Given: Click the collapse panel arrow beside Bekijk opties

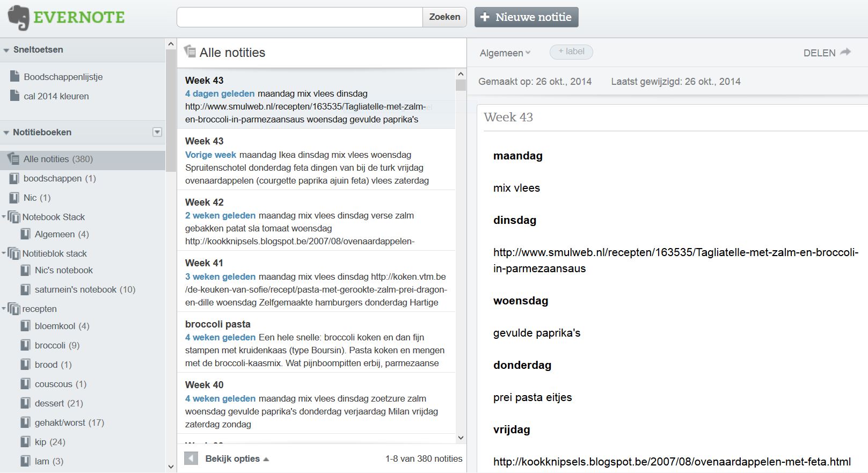Looking at the screenshot, I should click(x=191, y=459).
